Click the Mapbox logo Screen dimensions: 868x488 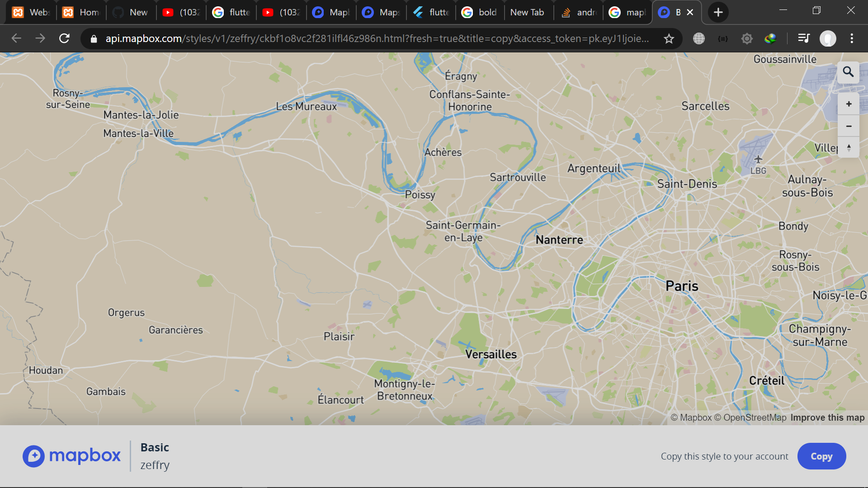(x=72, y=456)
